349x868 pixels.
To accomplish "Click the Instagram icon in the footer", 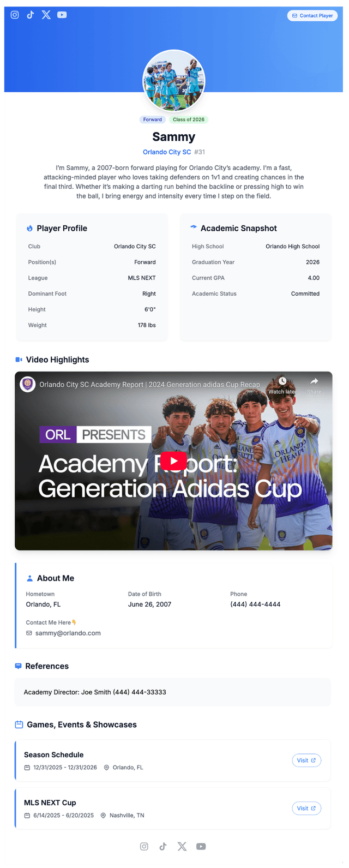I will tap(144, 846).
